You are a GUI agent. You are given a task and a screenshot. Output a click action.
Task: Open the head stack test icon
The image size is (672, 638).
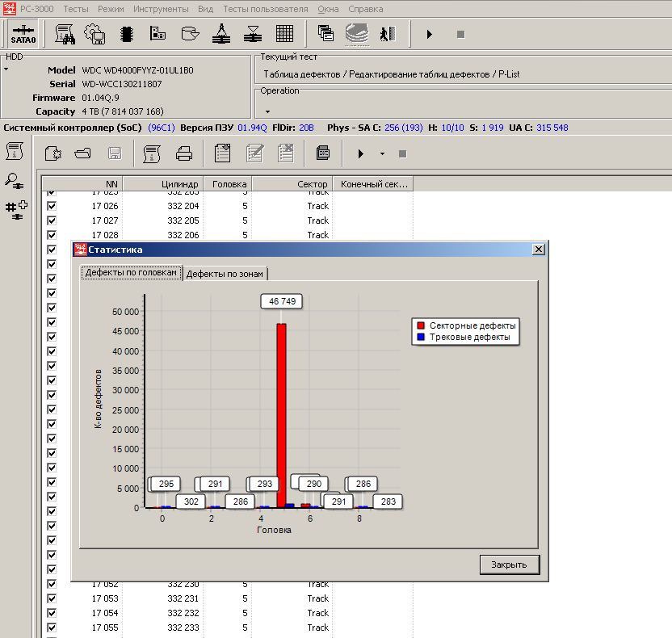pos(221,34)
